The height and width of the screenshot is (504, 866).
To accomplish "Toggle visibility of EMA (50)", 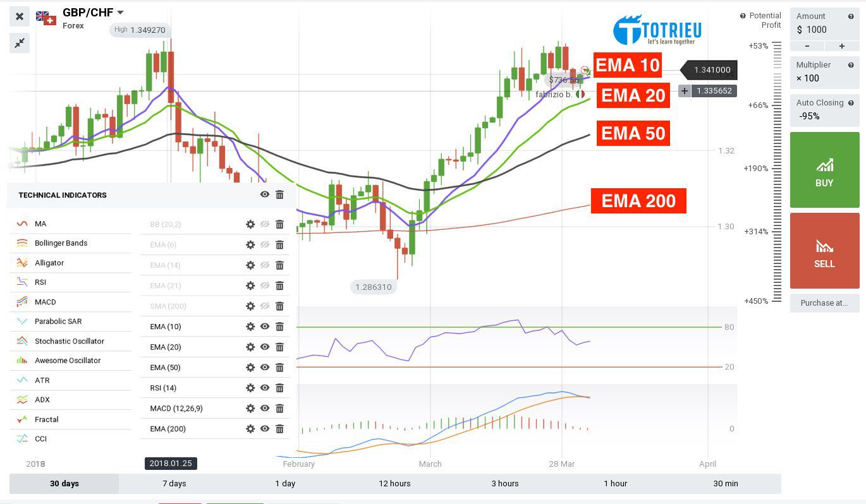I will (265, 368).
